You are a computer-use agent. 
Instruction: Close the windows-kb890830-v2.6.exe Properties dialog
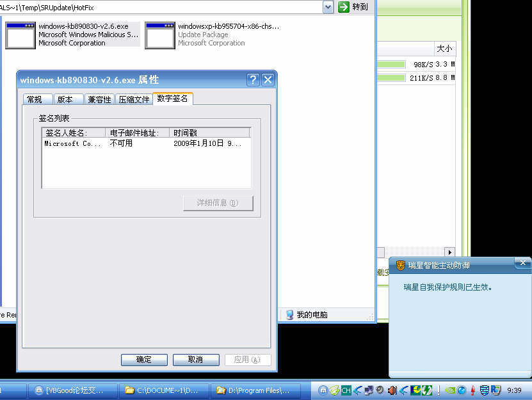pyautogui.click(x=268, y=80)
